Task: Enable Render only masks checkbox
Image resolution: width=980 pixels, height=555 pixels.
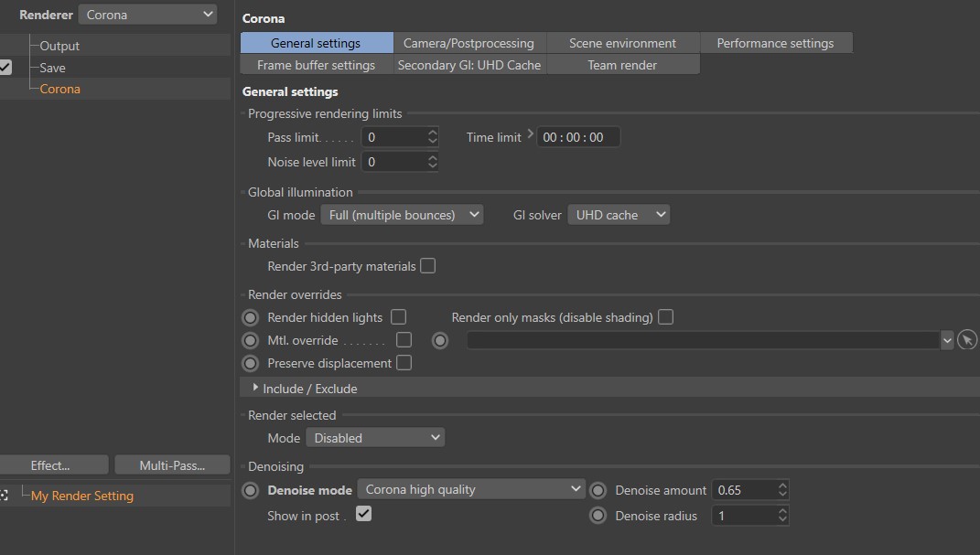Action: [665, 317]
